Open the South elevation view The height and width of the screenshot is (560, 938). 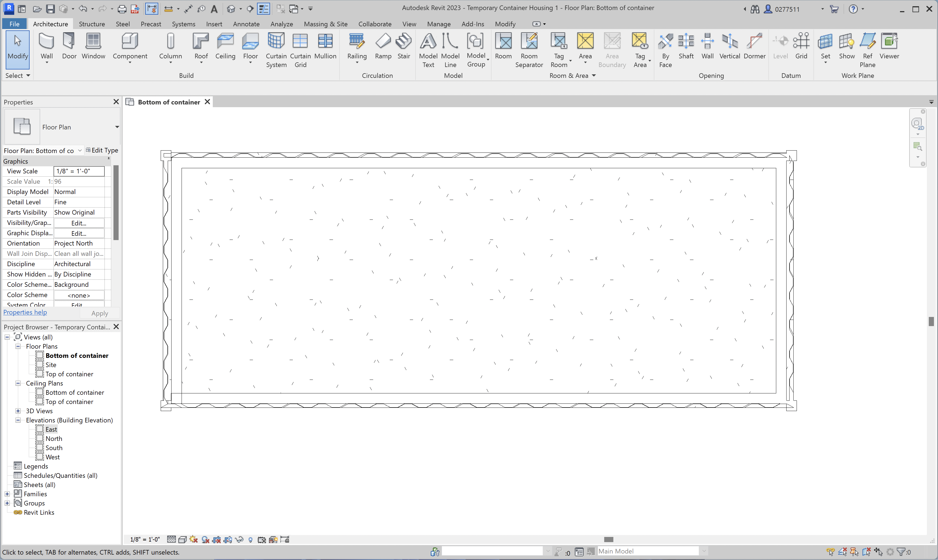[x=54, y=448]
